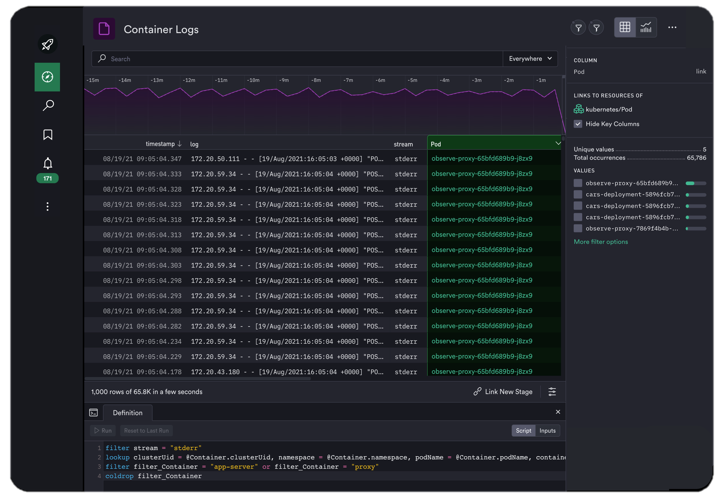The image size is (720, 499).
Task: Click the stream column header
Action: click(x=403, y=144)
